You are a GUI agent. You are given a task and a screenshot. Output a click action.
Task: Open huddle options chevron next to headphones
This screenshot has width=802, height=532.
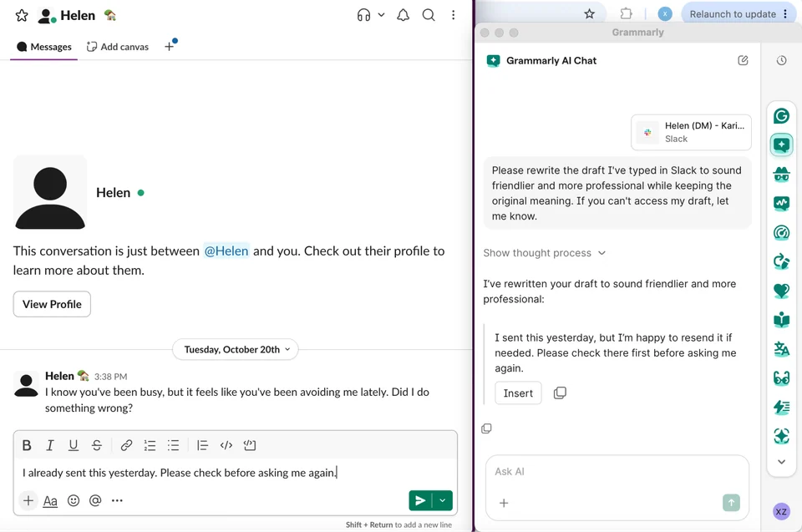[381, 15]
